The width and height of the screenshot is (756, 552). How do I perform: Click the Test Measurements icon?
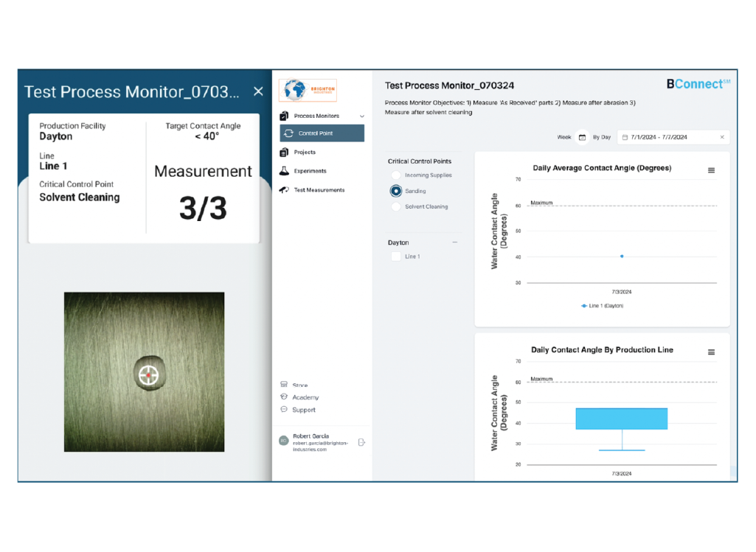(x=284, y=190)
